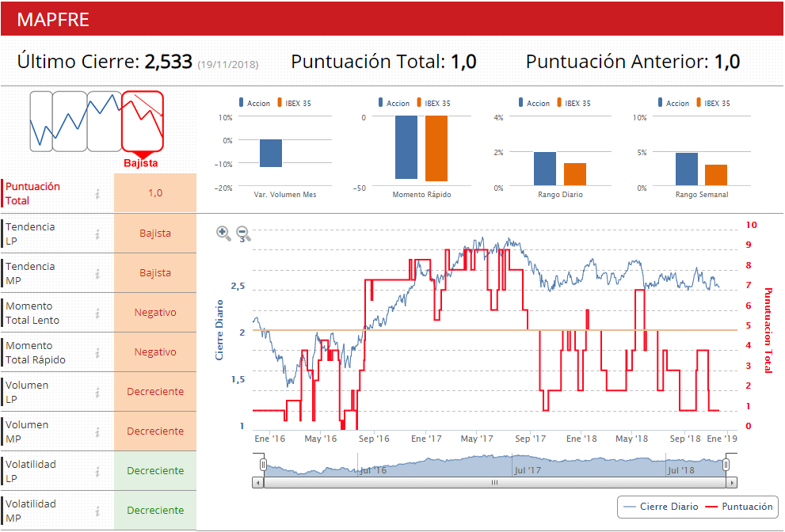Click the Puntuación Total row label
This screenshot has width=785, height=532.
(32, 194)
